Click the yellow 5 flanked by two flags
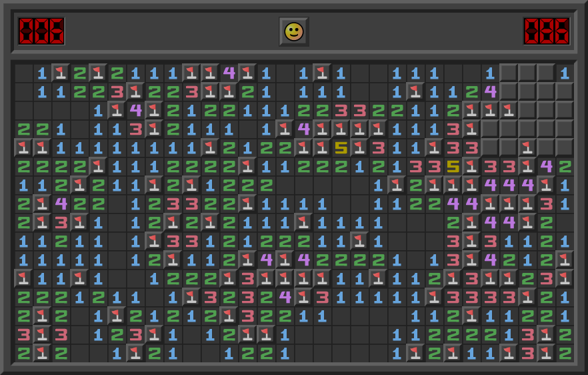This screenshot has width=588, height=375. click(x=341, y=147)
